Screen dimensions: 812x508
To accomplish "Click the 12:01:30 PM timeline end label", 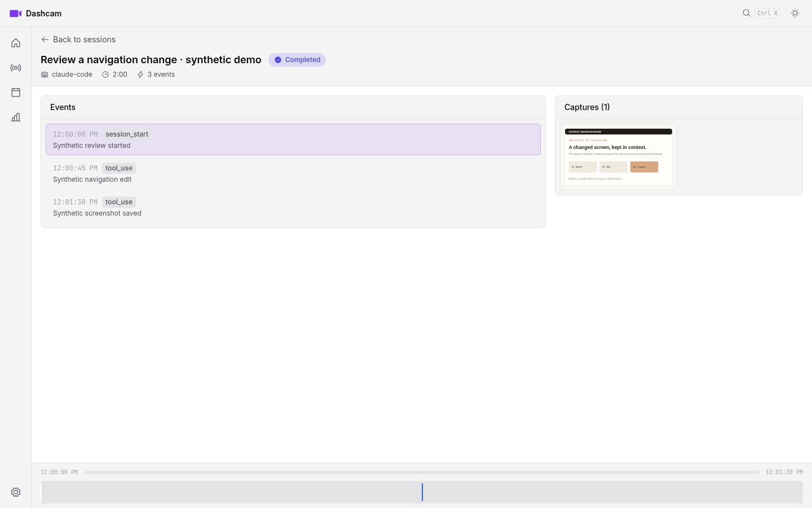I will [784, 472].
